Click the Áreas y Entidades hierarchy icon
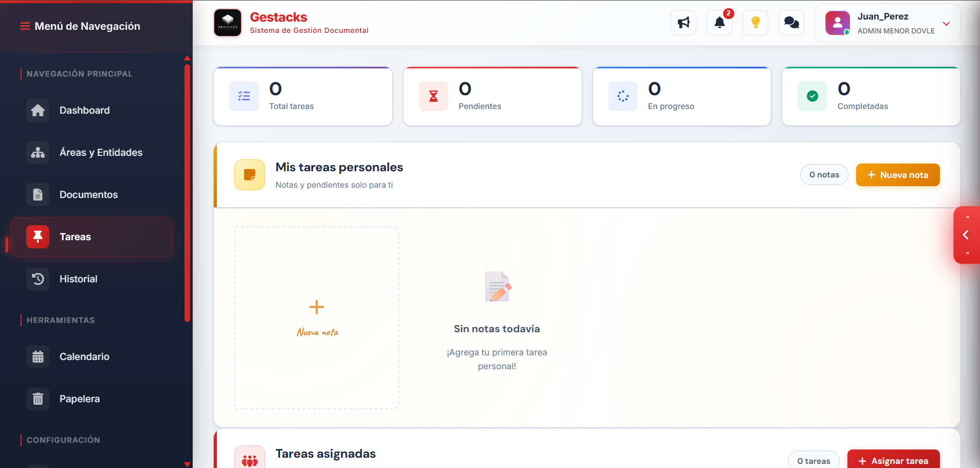980x468 pixels. coord(38,152)
